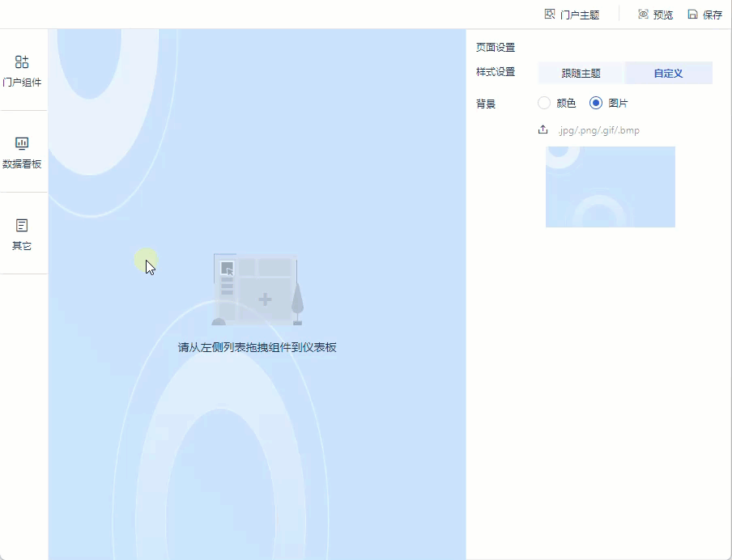This screenshot has width=732, height=560.
Task: Switch to the 跟随主题 style tab
Action: point(581,73)
